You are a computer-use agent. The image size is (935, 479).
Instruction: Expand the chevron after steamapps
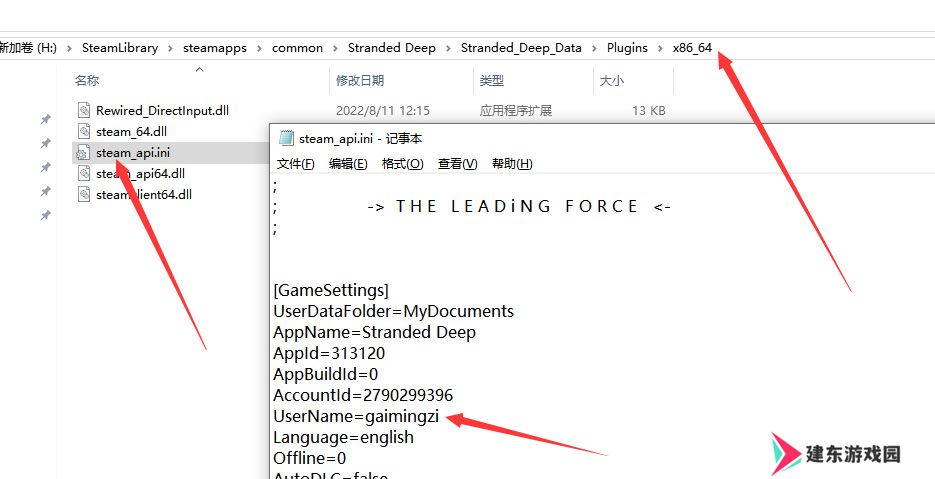259,48
